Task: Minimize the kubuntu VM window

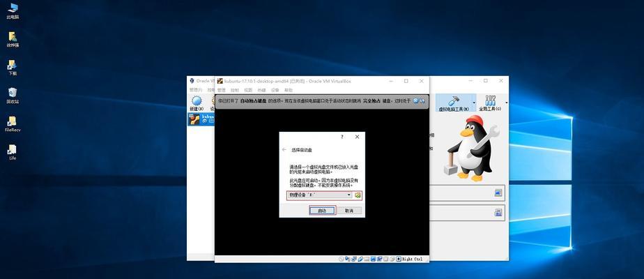Action: [x=390, y=81]
